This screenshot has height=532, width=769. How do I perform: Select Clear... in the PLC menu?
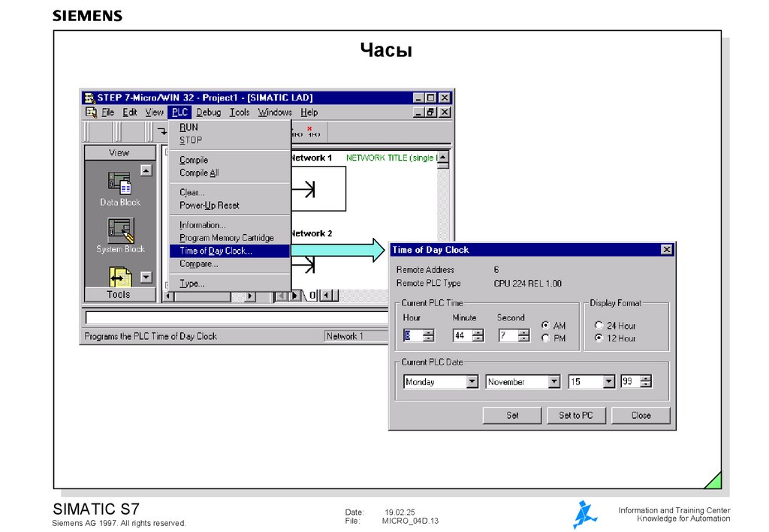(x=230, y=192)
